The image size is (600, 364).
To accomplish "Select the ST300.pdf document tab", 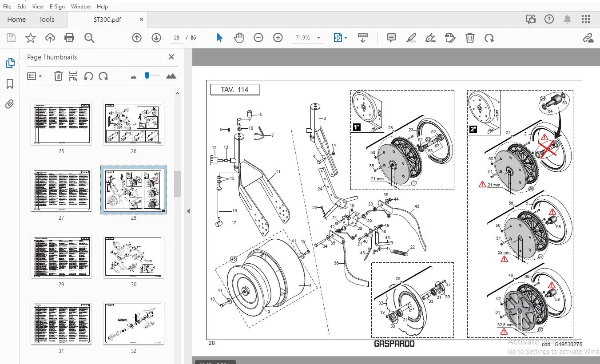I will click(107, 20).
